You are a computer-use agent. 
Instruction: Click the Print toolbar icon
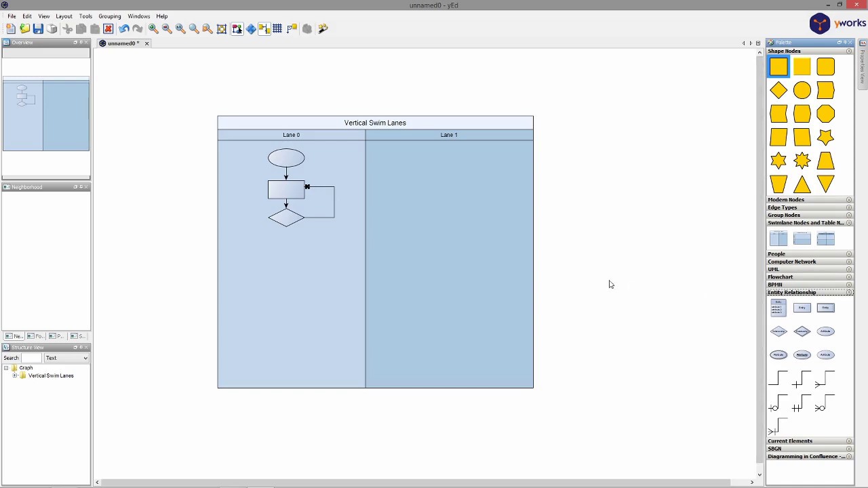click(x=52, y=28)
